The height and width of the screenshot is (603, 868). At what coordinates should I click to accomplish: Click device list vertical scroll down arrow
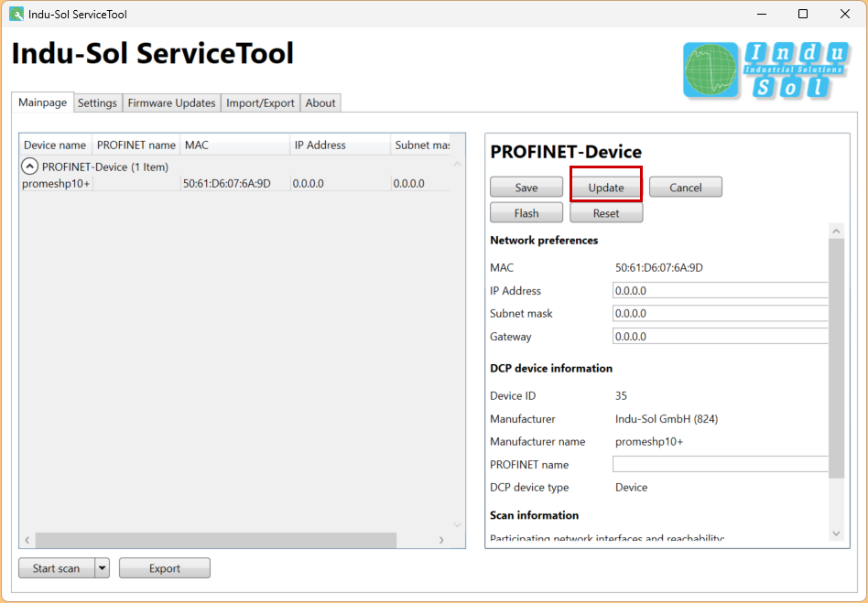point(457,524)
